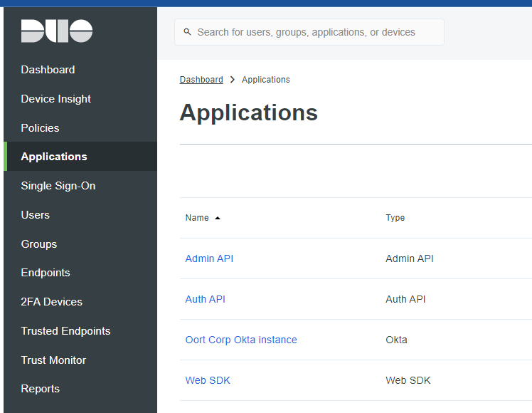
Task: Focus the users, groups, applications search field
Action: click(309, 32)
